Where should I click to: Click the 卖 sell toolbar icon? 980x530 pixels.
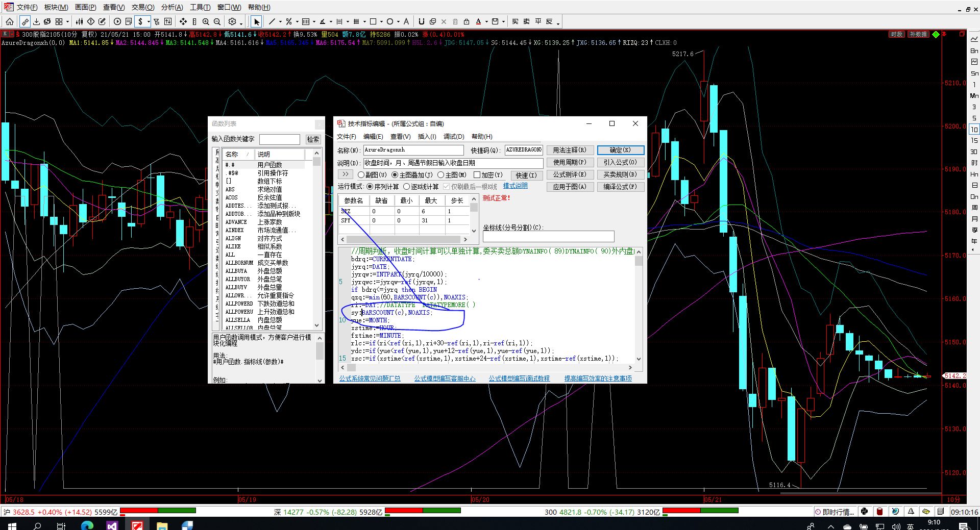(526, 21)
